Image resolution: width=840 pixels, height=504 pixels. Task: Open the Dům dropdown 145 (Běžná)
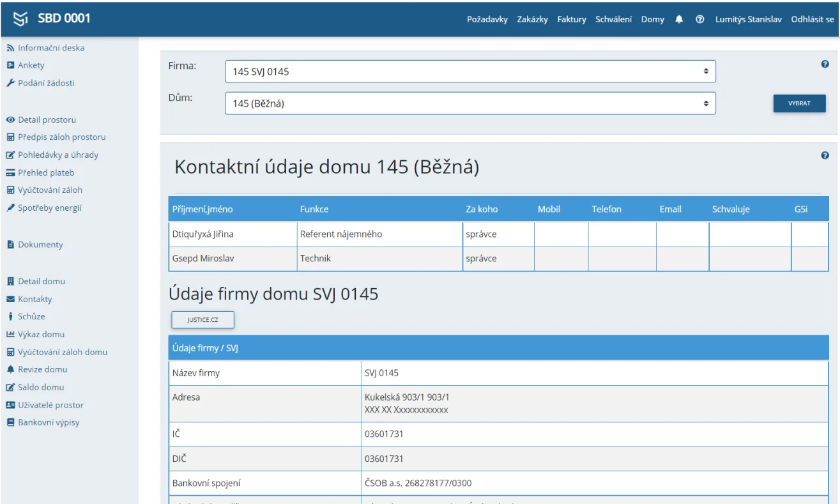470,103
